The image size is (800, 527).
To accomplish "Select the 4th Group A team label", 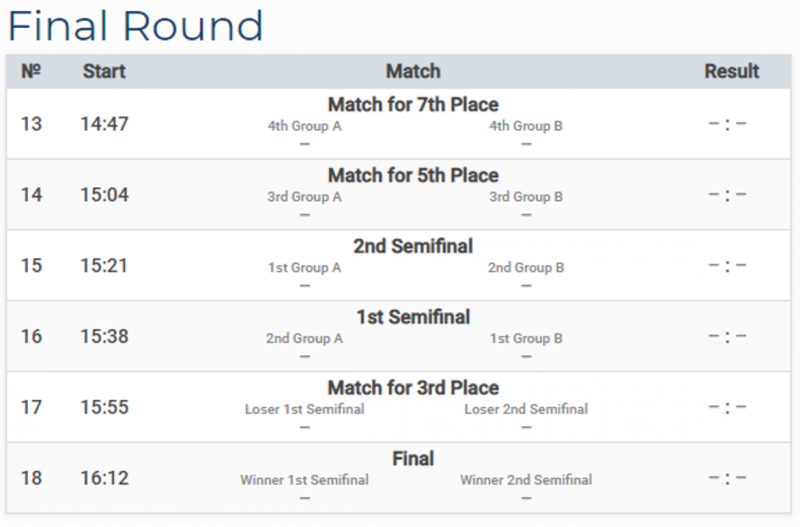I will pos(305,126).
